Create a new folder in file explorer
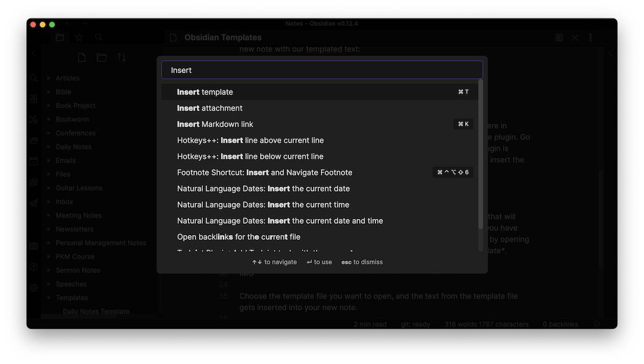 [x=101, y=57]
